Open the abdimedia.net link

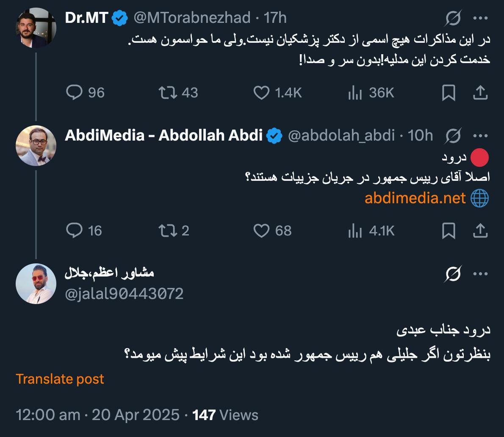415,198
